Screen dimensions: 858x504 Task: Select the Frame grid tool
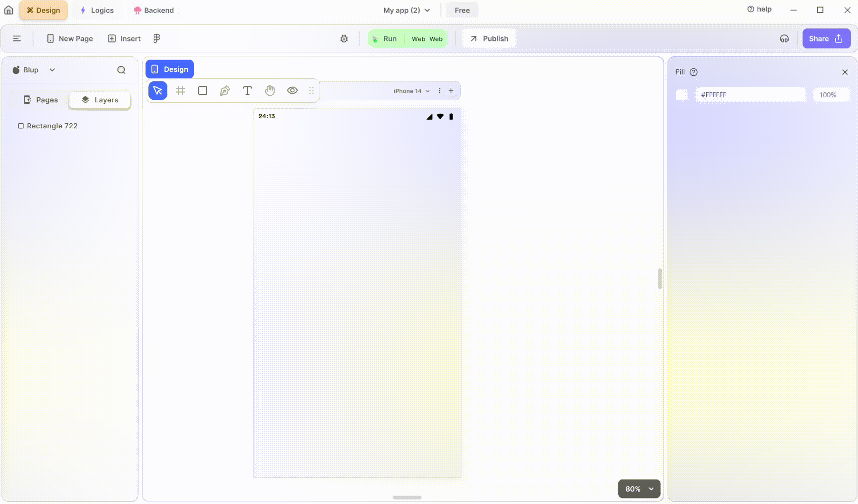[180, 91]
